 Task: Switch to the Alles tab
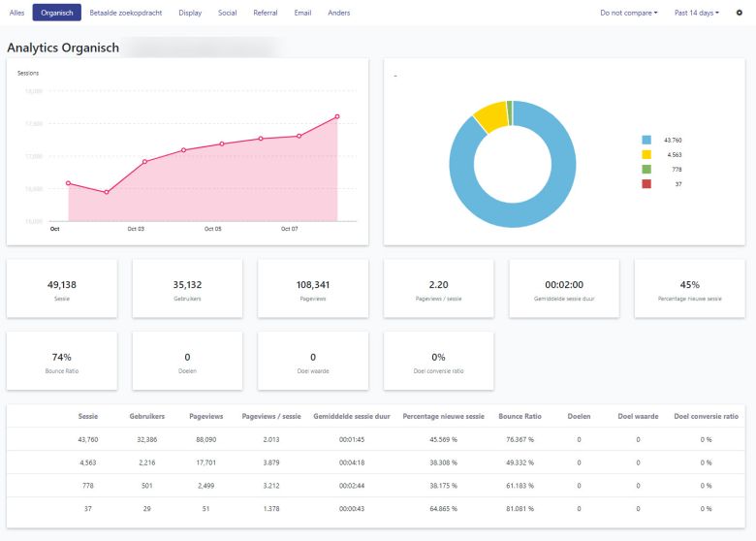tap(16, 13)
